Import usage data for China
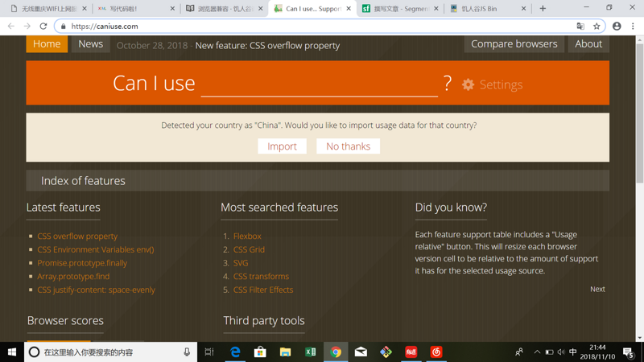644x362 pixels. pos(283,146)
